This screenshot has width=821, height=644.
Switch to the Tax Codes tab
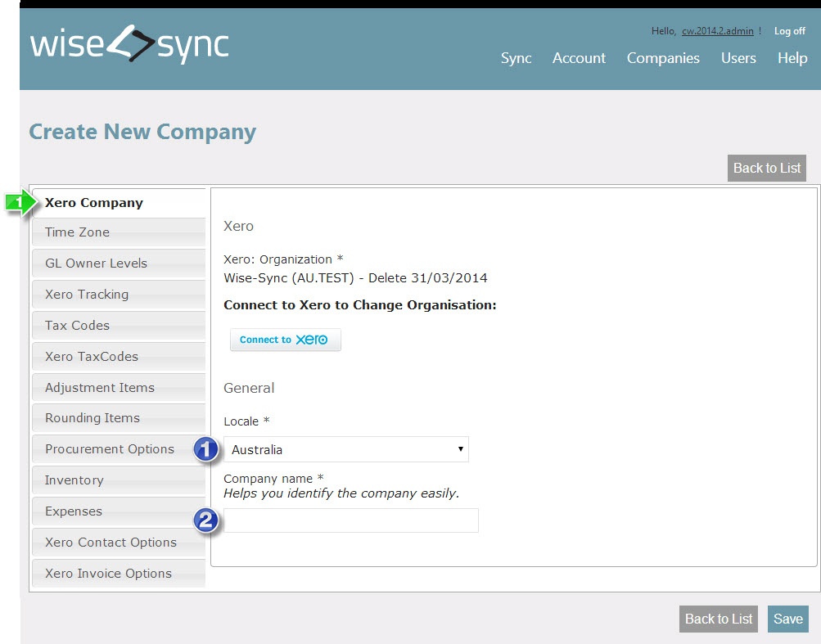click(119, 326)
